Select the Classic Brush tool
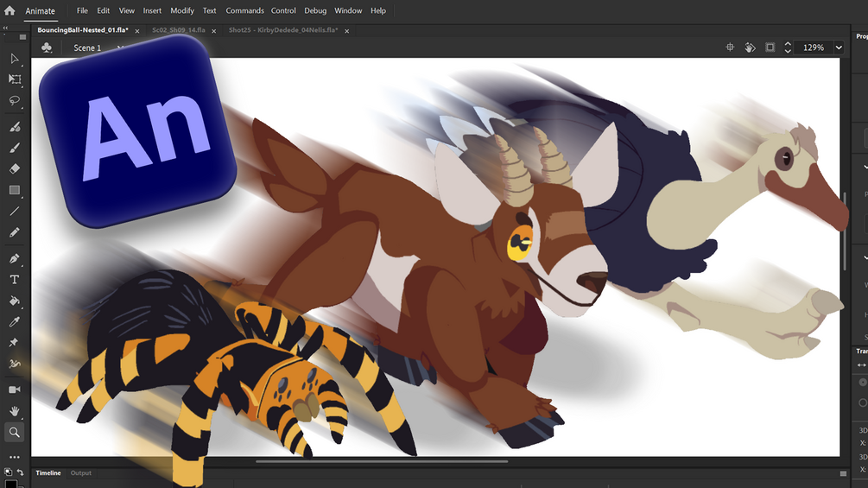Viewport: 868px width, 488px height. pyautogui.click(x=15, y=148)
